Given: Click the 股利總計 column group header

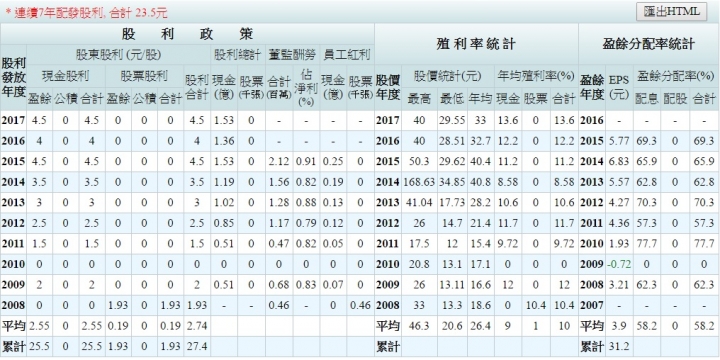Looking at the screenshot, I should (238, 55).
